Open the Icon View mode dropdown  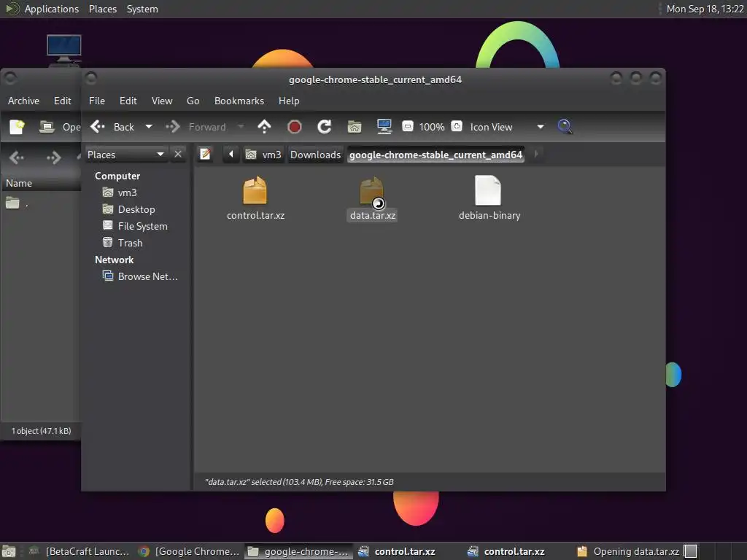click(x=507, y=127)
